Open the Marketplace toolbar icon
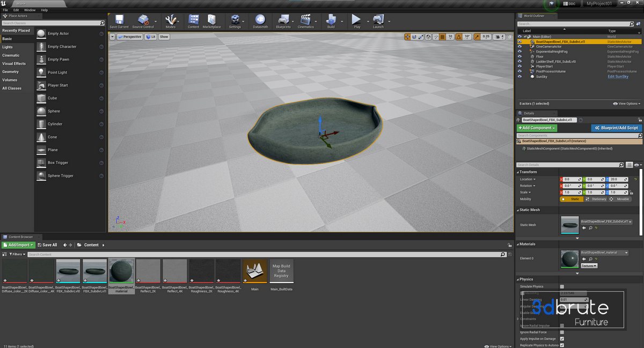Viewport: 644px width, 348px height. coord(211,21)
